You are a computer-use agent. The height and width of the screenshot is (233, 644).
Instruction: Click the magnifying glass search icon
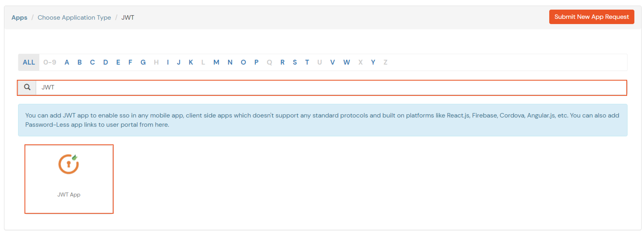click(27, 87)
